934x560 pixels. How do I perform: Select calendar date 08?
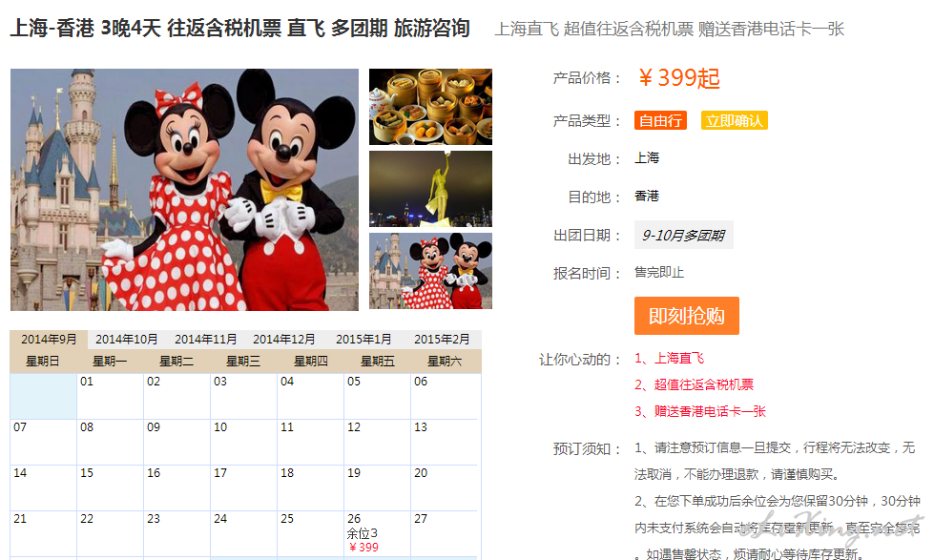pos(111,442)
